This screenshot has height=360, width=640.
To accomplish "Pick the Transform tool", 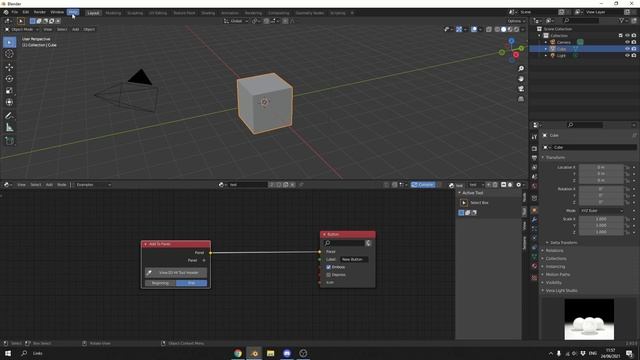I will (9, 102).
